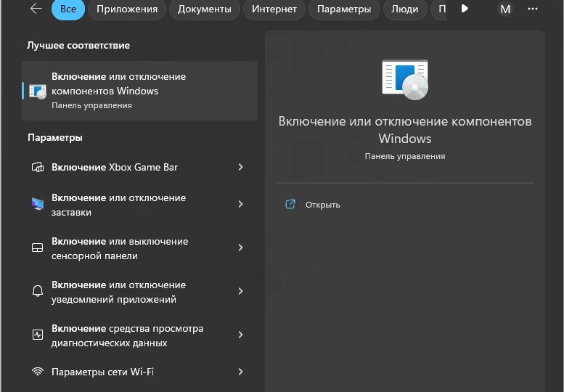Switch to the Интернет filter tab
The image size is (564, 392).
274,9
